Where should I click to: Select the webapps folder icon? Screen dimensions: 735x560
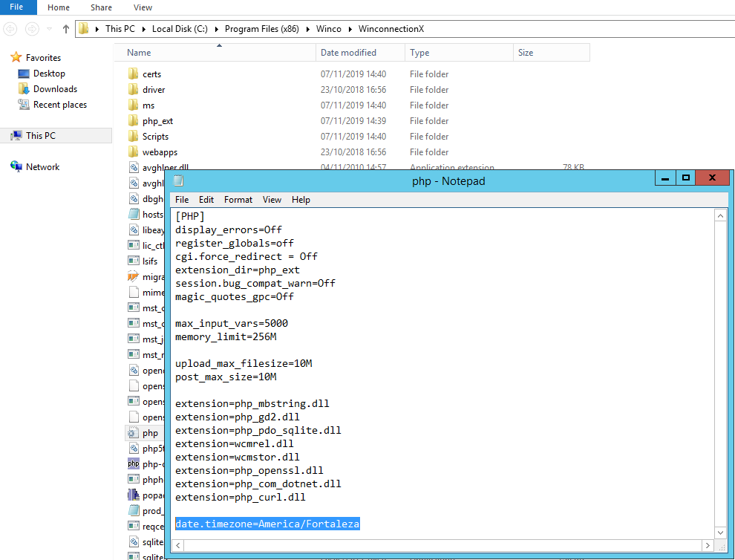(133, 152)
